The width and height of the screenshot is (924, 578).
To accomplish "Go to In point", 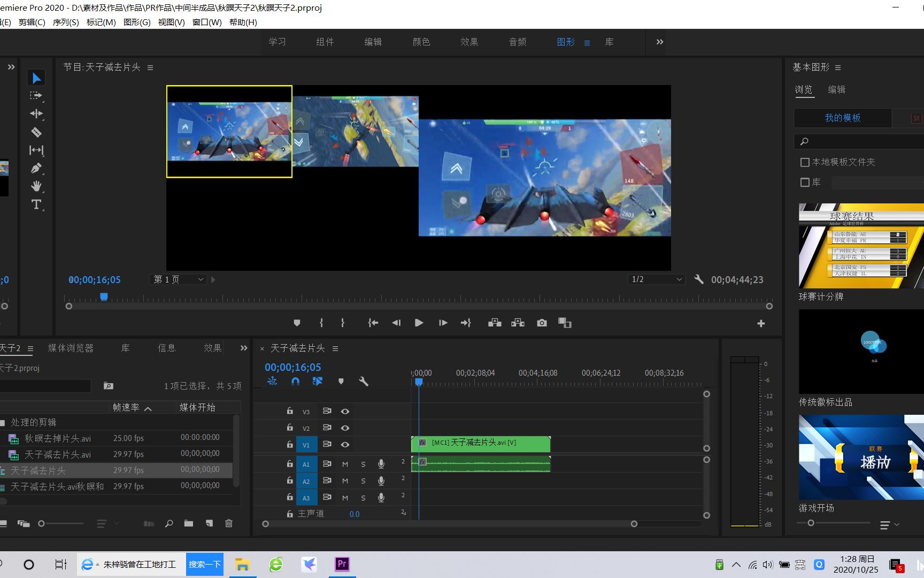I will tap(373, 323).
